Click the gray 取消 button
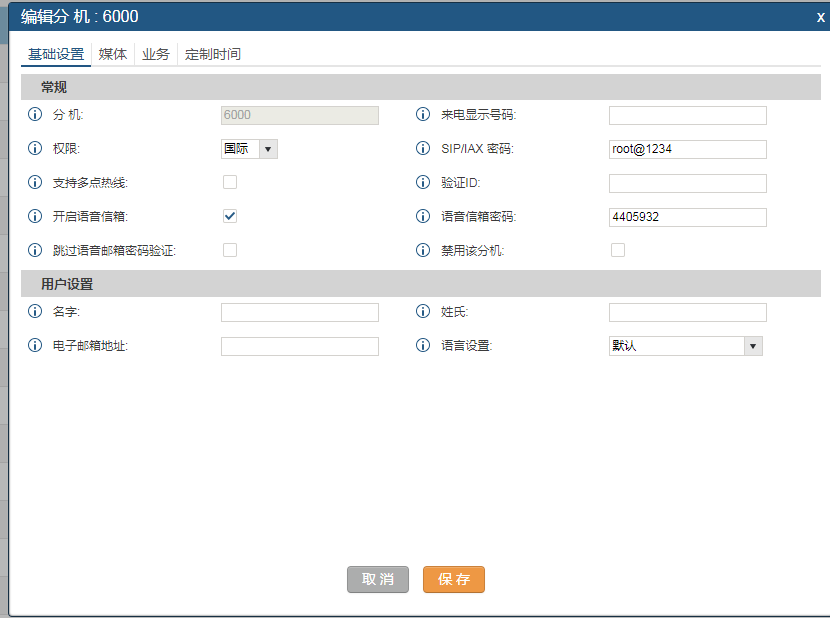This screenshot has width=830, height=618. [x=378, y=580]
